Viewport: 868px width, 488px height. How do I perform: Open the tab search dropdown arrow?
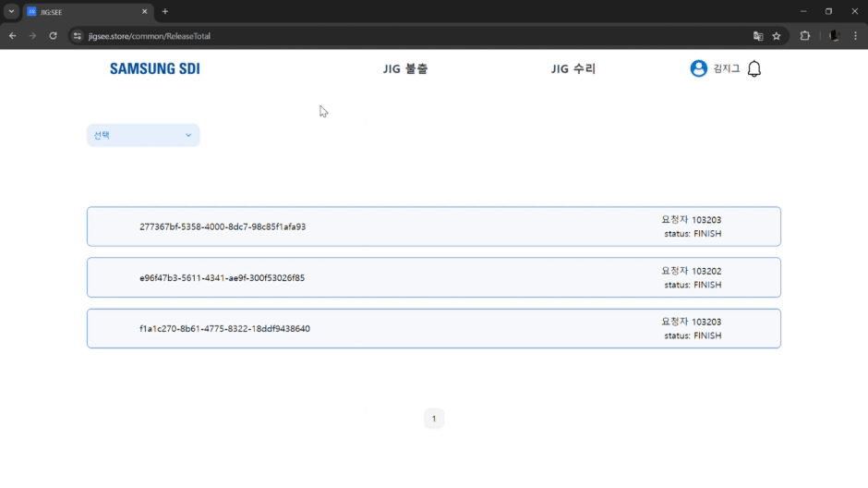[11, 11]
